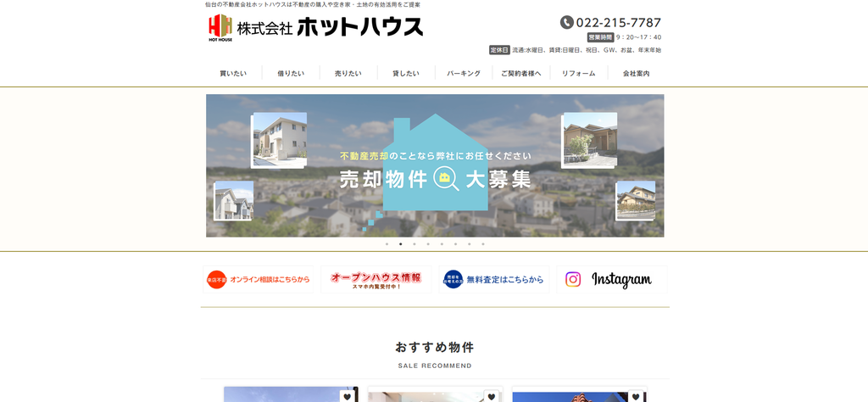
Task: Favorite the second recommended property heart
Action: pos(492,396)
